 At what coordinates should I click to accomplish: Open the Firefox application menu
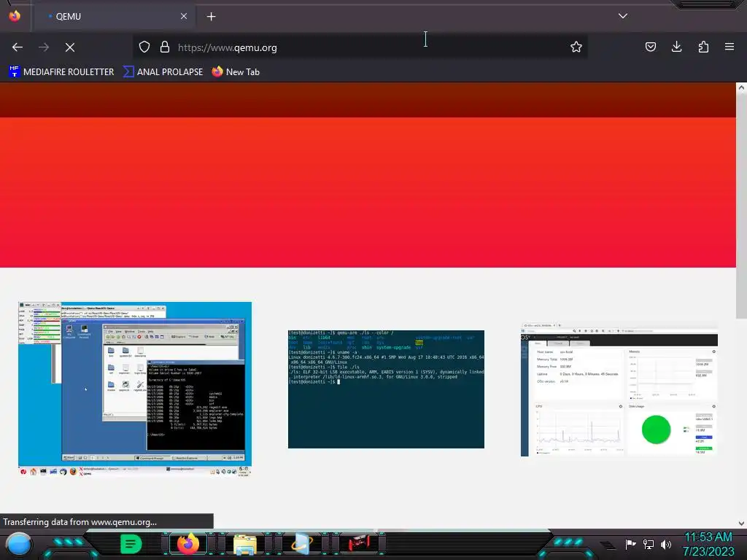pyautogui.click(x=729, y=47)
